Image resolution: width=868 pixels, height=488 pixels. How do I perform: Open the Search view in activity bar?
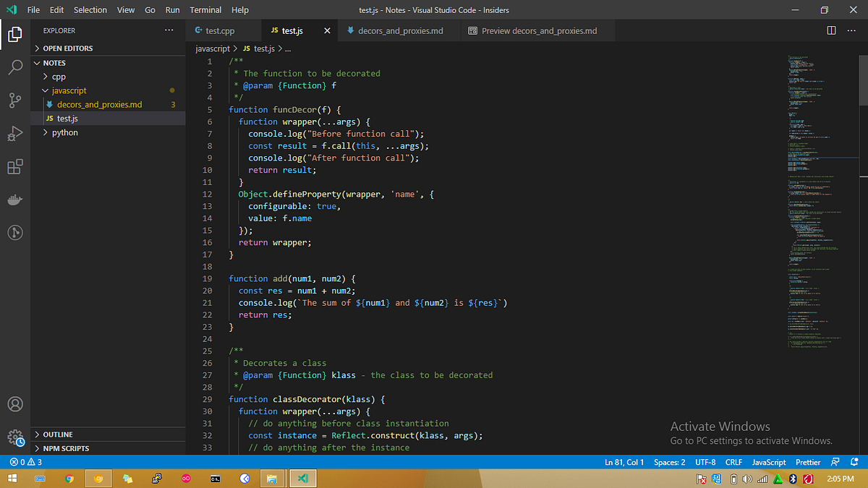(15, 67)
